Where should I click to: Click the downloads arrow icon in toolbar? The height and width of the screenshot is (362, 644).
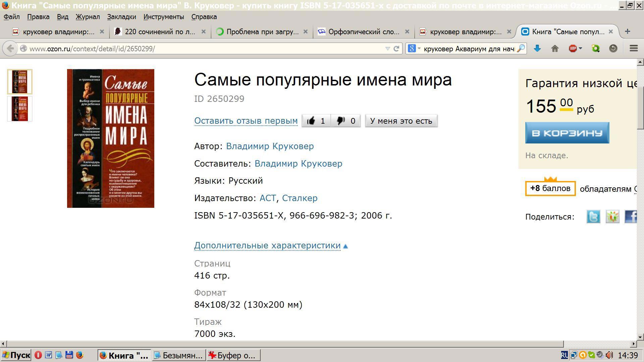[x=537, y=49]
